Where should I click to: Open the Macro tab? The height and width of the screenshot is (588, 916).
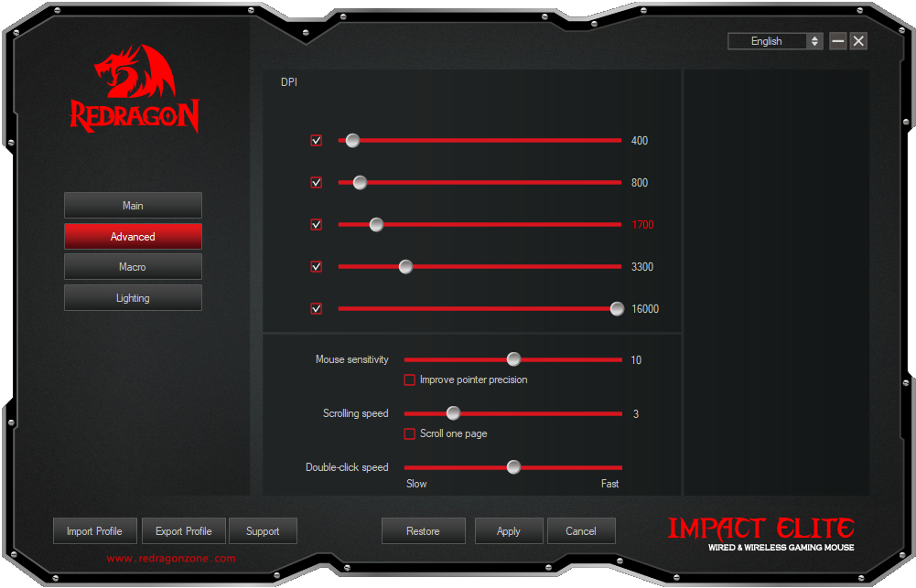click(x=133, y=267)
